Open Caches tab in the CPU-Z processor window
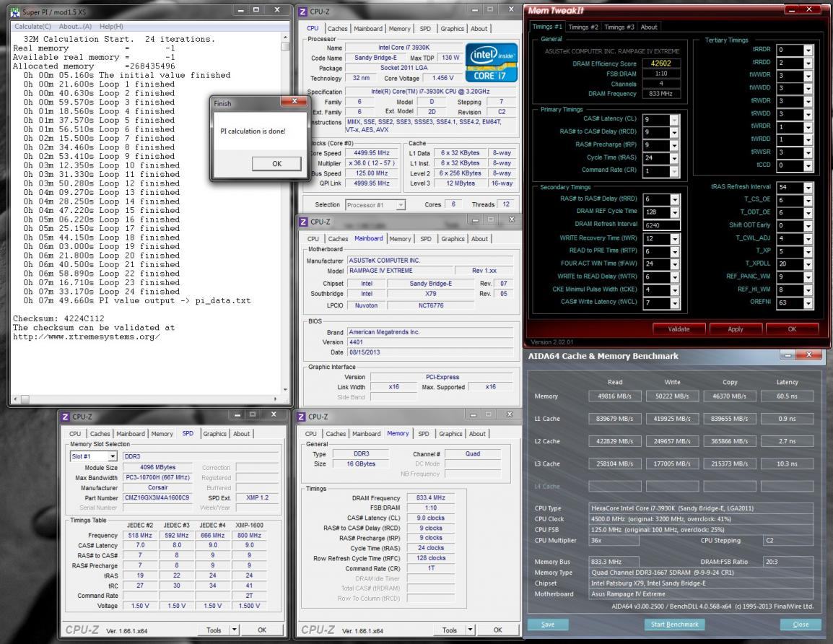 coord(337,29)
